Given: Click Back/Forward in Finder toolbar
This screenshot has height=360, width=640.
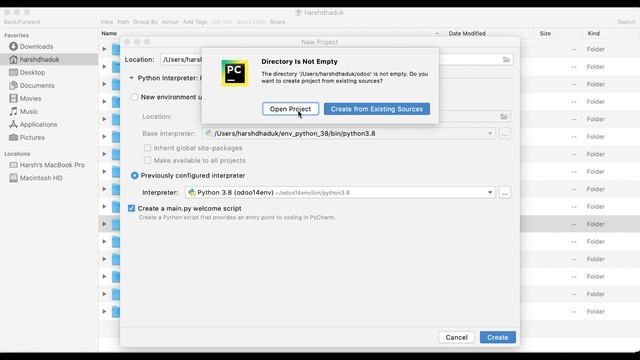Looking at the screenshot, I should (22, 22).
